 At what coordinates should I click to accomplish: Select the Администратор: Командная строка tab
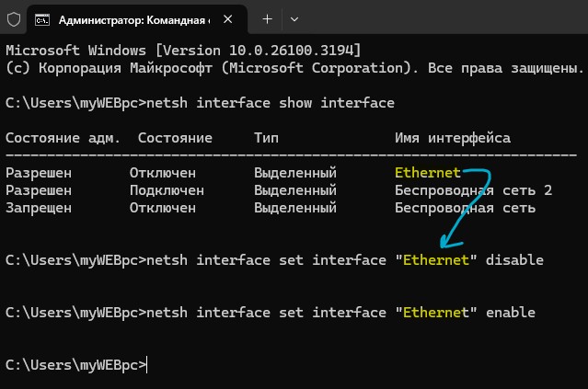click(137, 20)
